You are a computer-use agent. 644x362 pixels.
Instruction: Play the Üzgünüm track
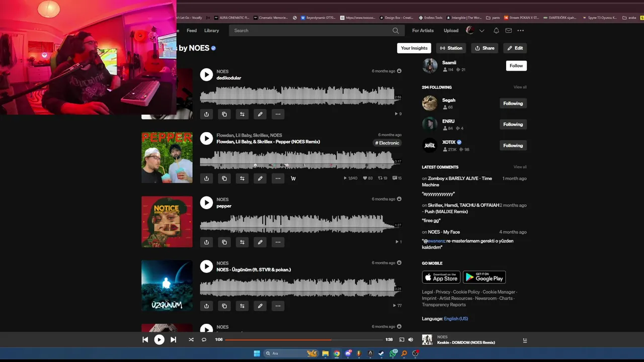click(x=206, y=266)
